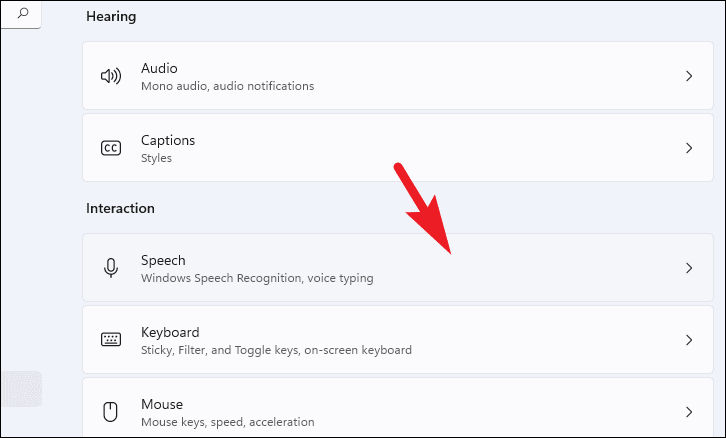Expand the Audio settings chevron
This screenshot has height=438, width=726.
[x=688, y=76]
